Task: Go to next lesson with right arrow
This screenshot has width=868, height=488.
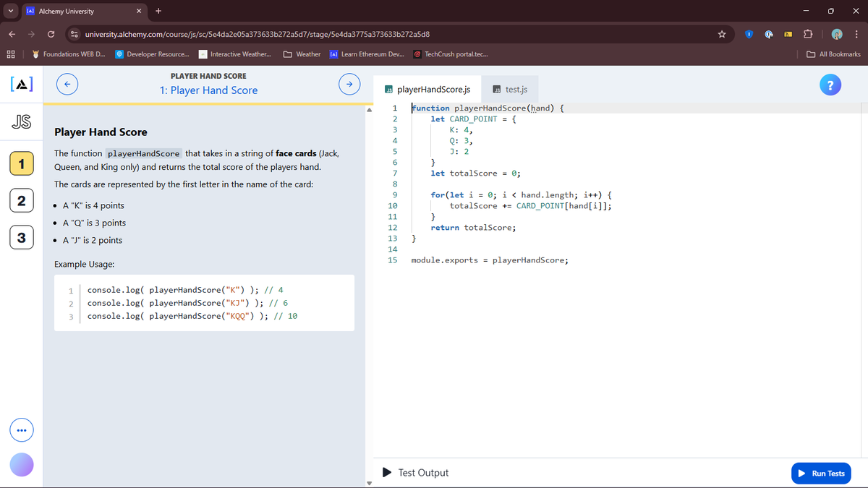Action: tap(349, 85)
